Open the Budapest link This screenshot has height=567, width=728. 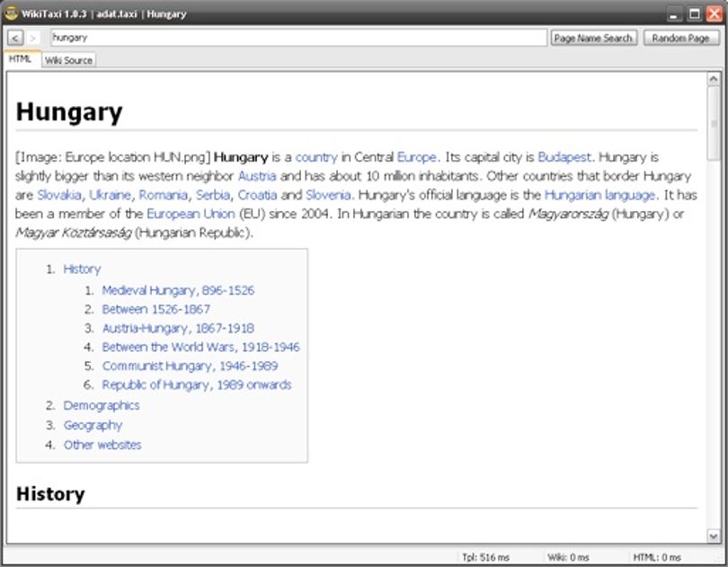coord(564,157)
